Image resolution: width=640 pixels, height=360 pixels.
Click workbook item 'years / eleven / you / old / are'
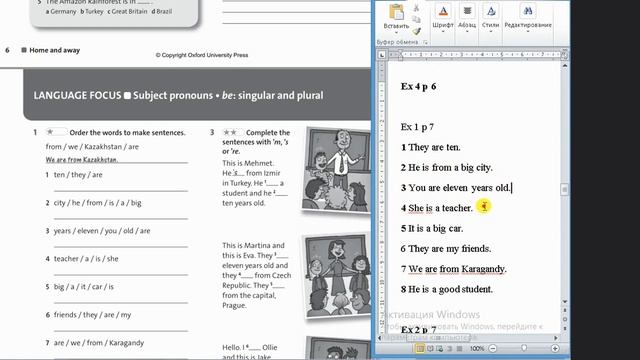tap(102, 231)
